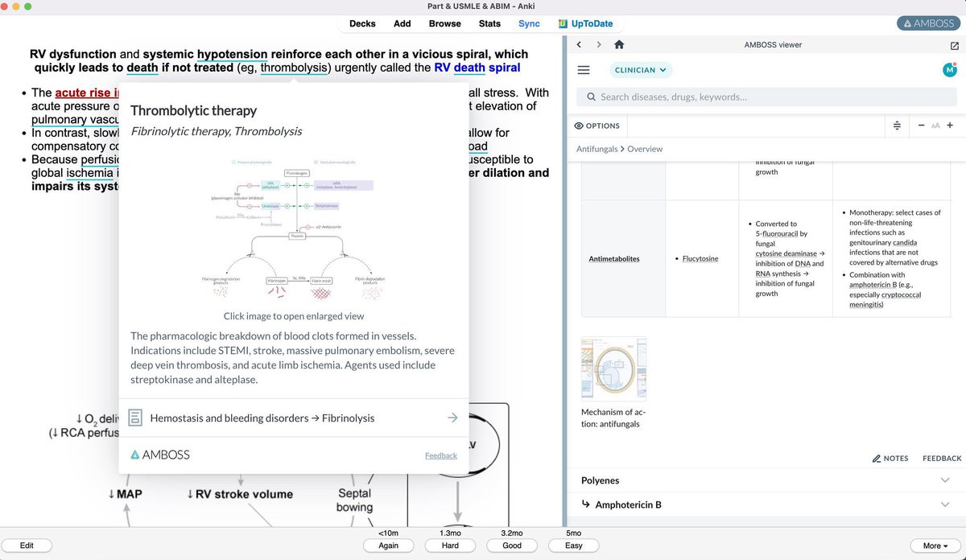
Task: Click the Overview breadcrumb text
Action: click(x=645, y=149)
